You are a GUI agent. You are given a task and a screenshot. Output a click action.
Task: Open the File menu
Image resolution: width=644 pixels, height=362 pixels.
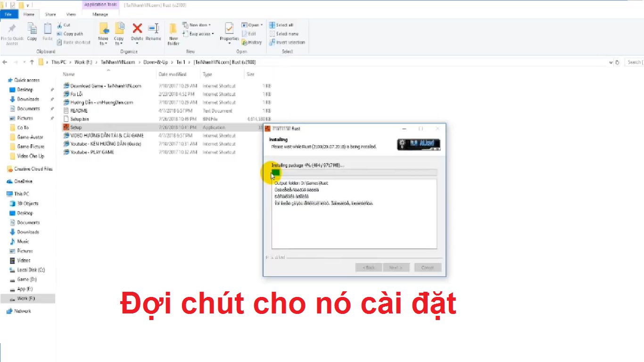(8, 14)
